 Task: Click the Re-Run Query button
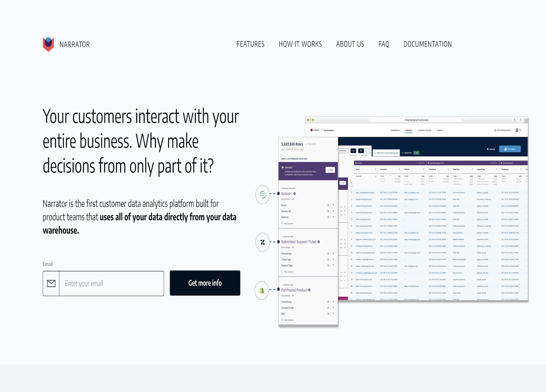coord(343,151)
